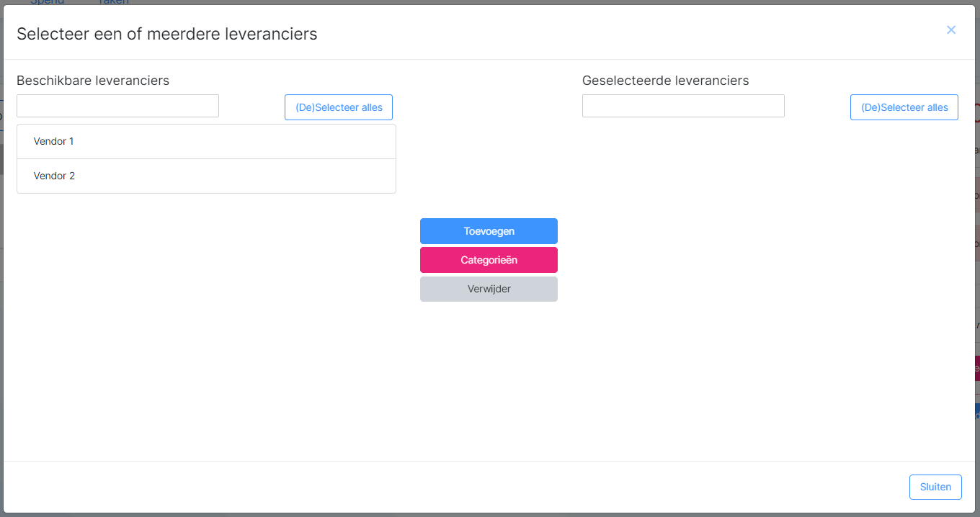Click the 'Geselecteerde leveranciers' heading
This screenshot has height=517, width=980.
[665, 81]
